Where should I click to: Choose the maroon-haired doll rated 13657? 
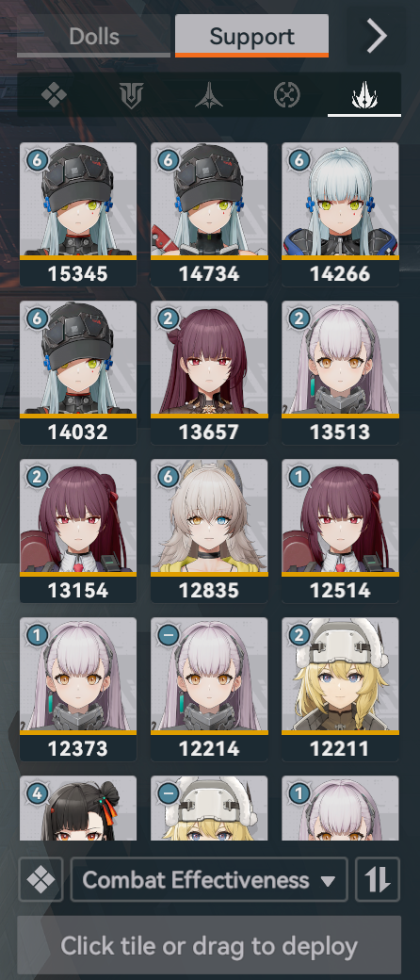point(209,372)
